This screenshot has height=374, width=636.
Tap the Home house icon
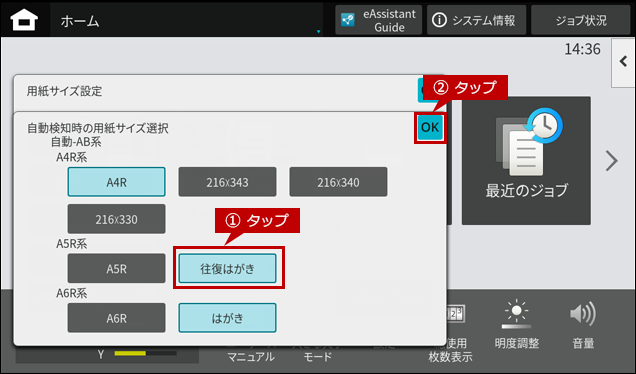click(24, 20)
